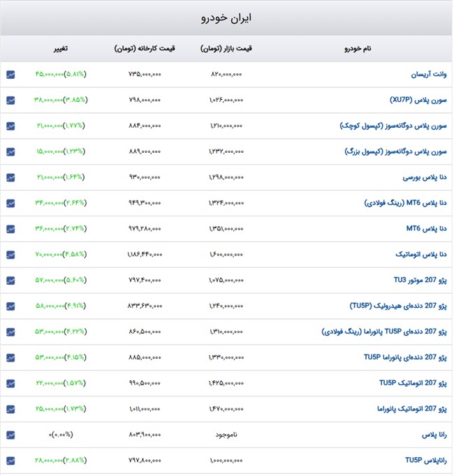Open the chart icon in the رانا پلاس (ناموجود) row
454x476 pixels.
10,435
